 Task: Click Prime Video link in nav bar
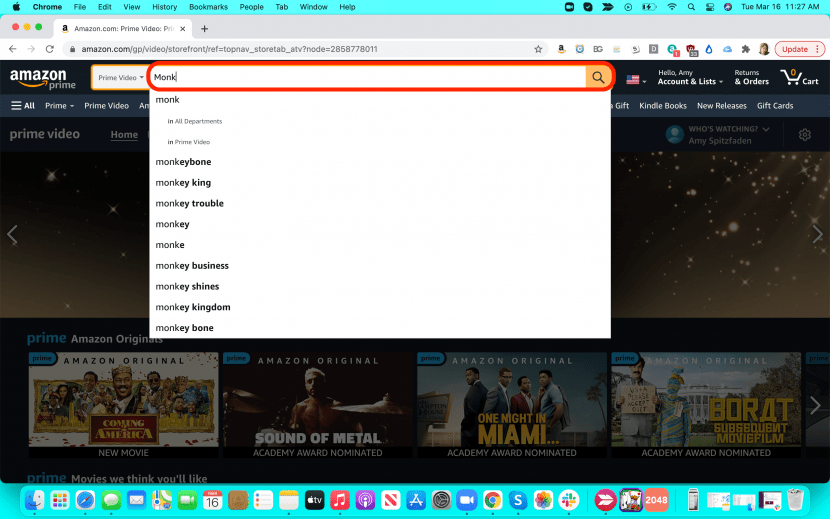106,106
